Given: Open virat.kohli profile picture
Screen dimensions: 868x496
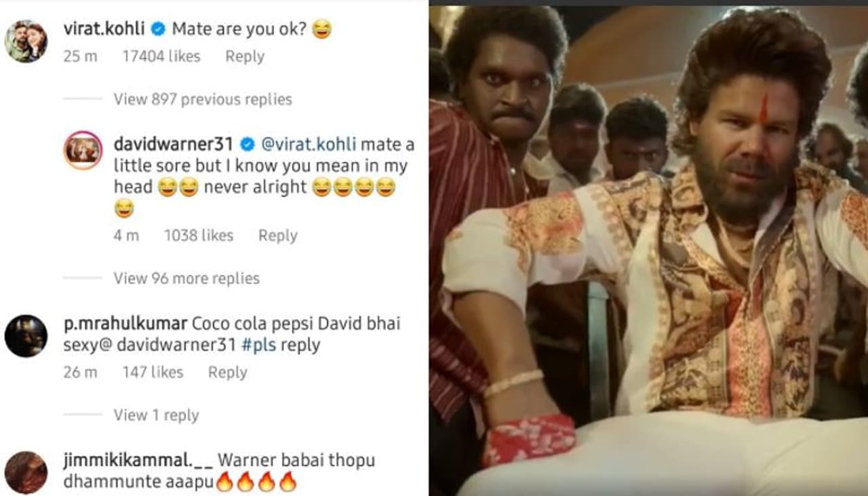Looking at the screenshot, I should point(26,41).
